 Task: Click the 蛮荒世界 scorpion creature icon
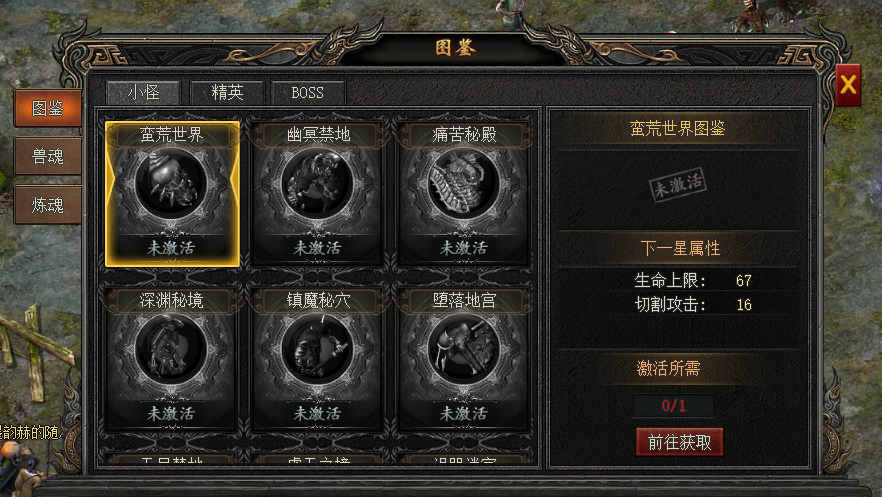[x=171, y=183]
